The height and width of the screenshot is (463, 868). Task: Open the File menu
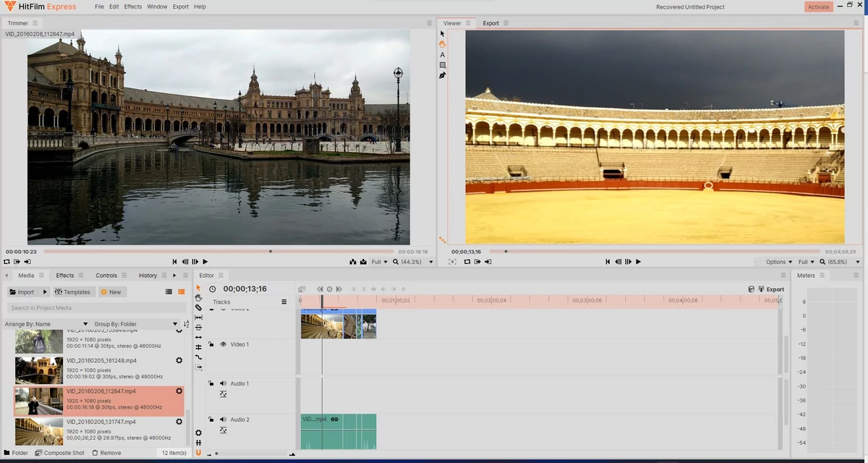click(x=99, y=7)
